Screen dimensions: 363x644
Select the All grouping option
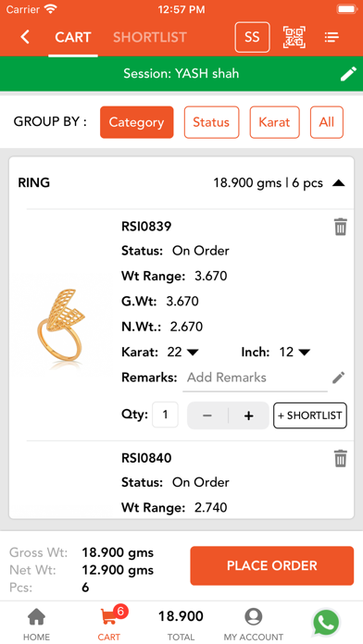click(x=327, y=122)
